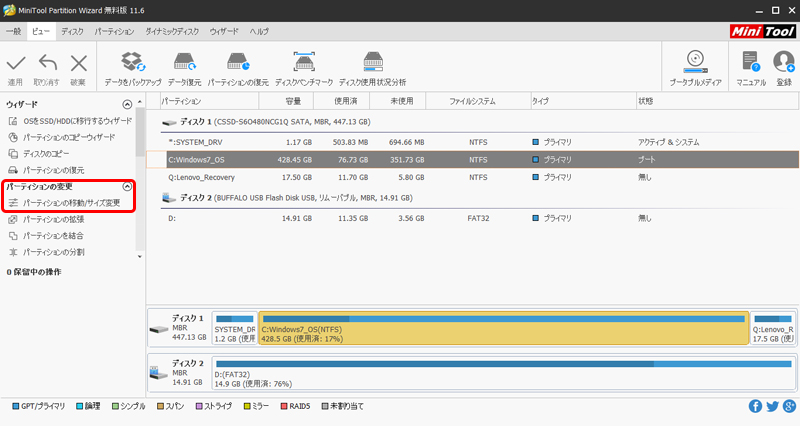Open Twitter share icon
800x426 pixels.
tap(772, 406)
